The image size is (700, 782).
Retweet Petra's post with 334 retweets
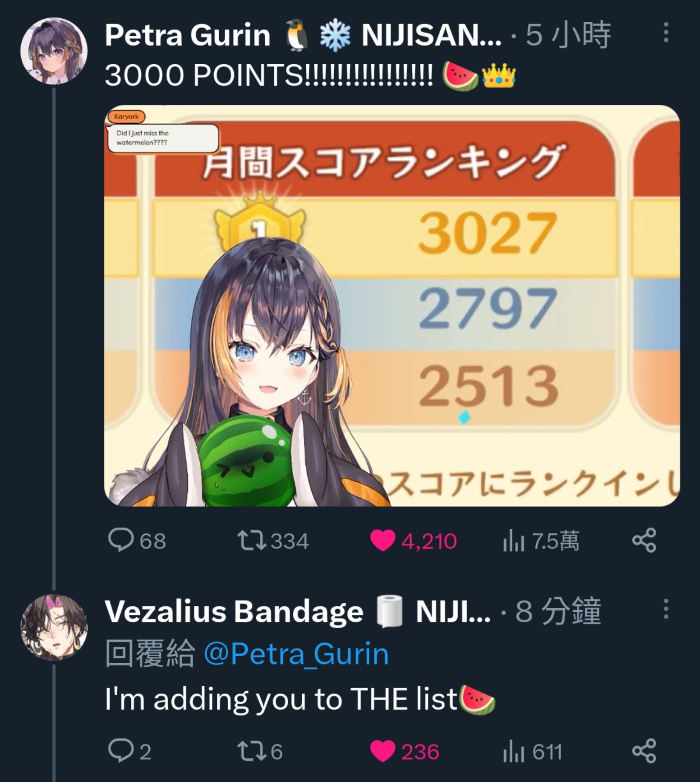(273, 541)
